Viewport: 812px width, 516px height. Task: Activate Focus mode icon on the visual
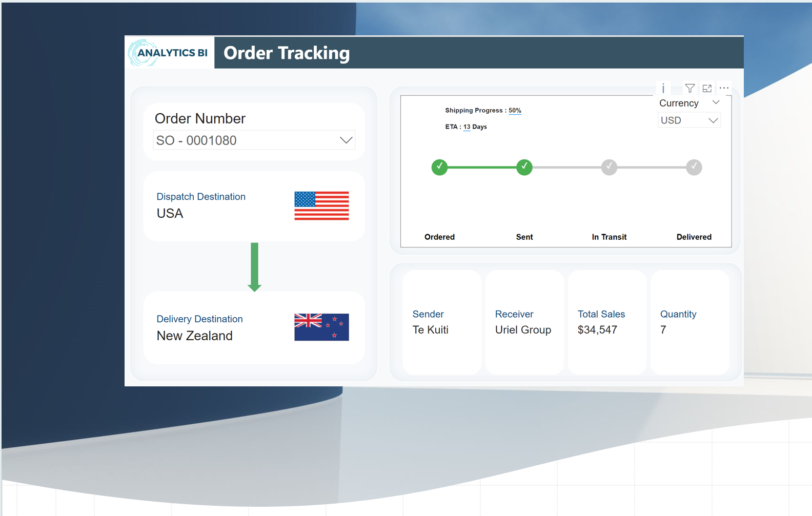click(707, 88)
